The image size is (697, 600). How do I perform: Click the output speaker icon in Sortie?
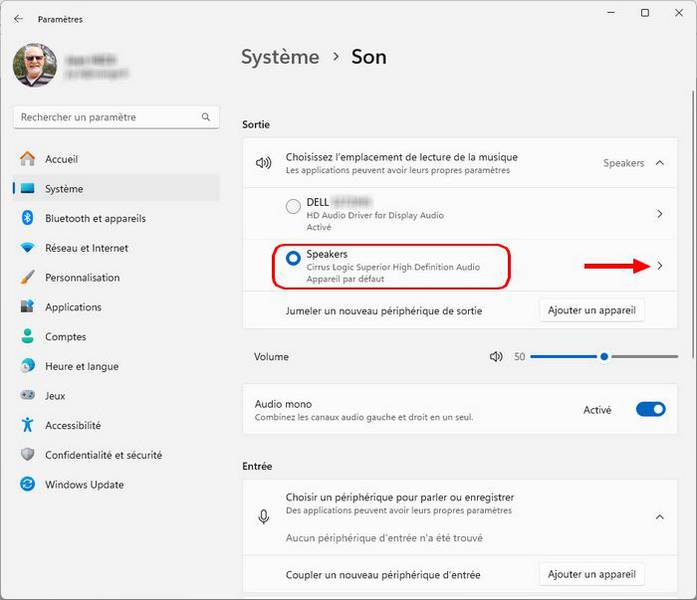[264, 163]
